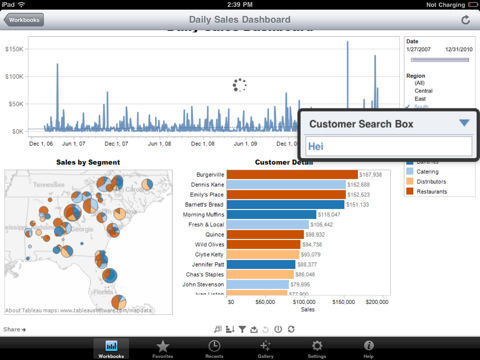Click the $100,000 Sales axis tick label

(x=304, y=302)
